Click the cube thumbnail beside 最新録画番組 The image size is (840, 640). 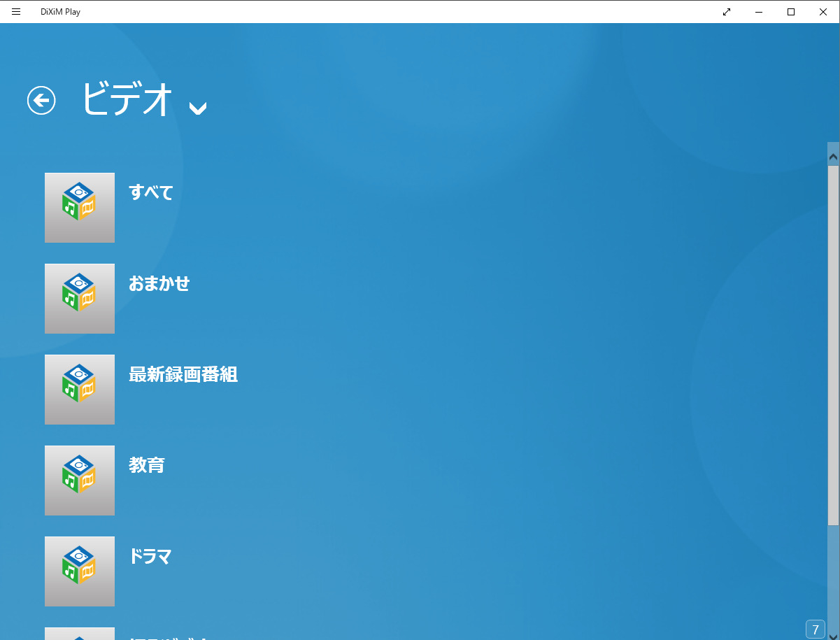pos(80,390)
